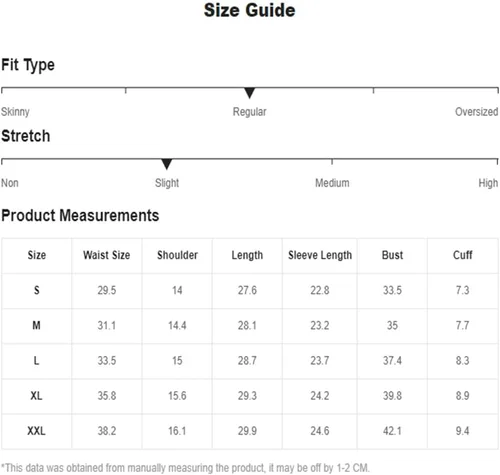Select the S size row label
Screen dimensions: 500x475
pos(37,290)
